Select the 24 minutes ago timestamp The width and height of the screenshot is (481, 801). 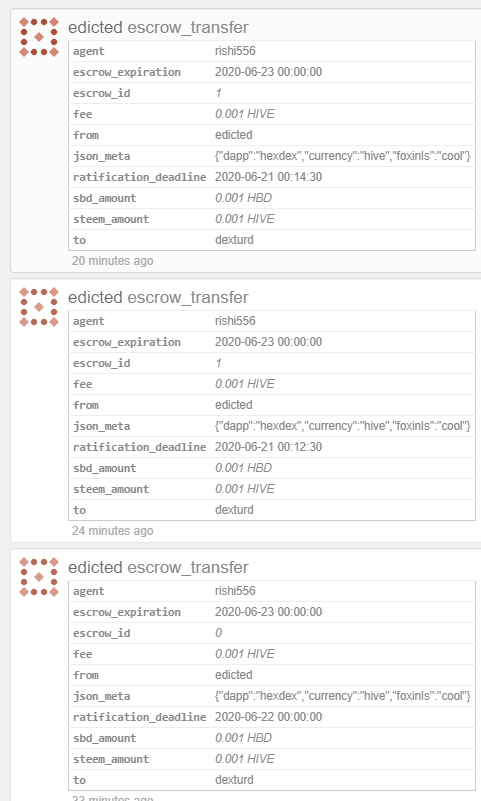(112, 531)
